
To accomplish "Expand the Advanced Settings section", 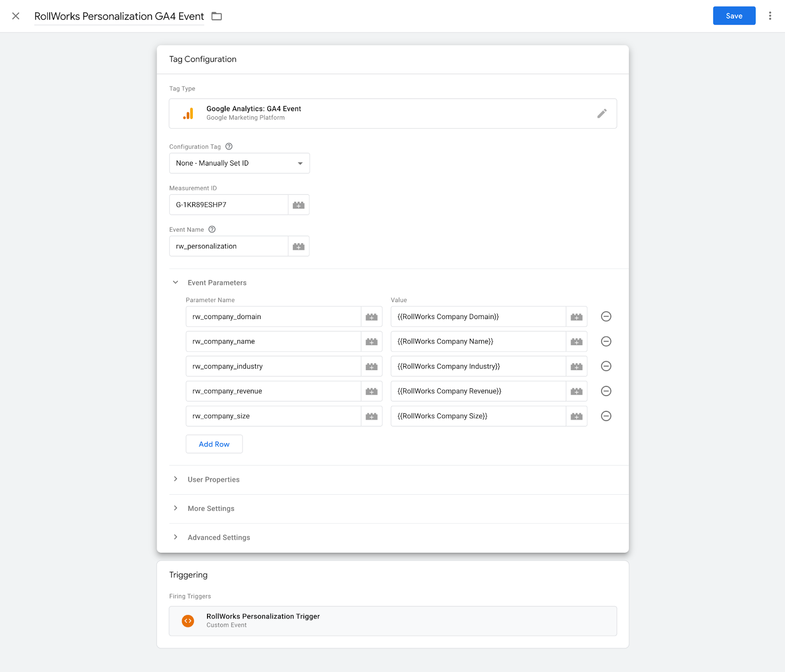I will 176,537.
